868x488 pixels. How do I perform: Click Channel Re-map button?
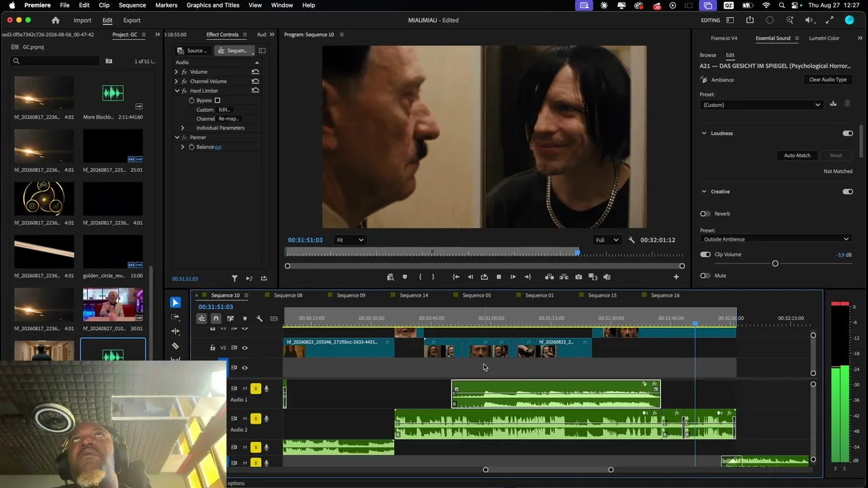(229, 119)
